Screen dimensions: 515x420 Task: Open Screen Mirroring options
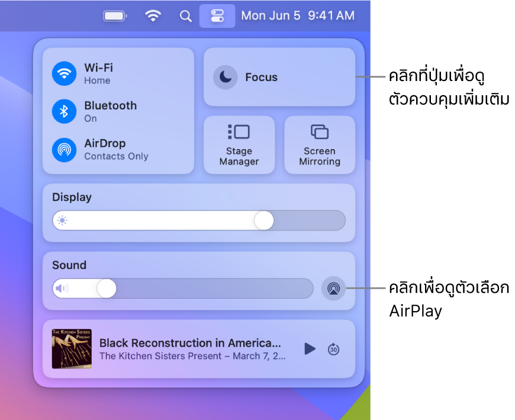pyautogui.click(x=320, y=145)
